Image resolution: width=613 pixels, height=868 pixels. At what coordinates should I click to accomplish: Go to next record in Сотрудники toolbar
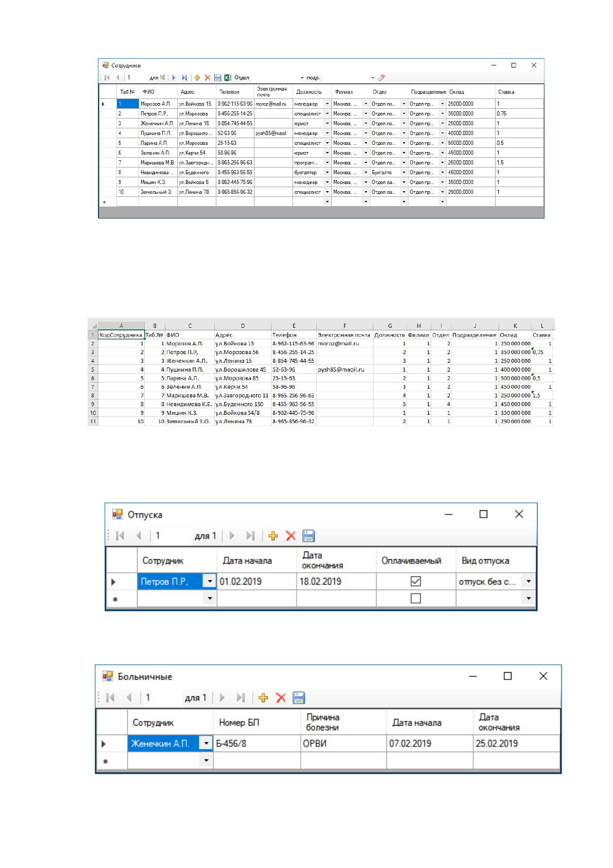(174, 78)
